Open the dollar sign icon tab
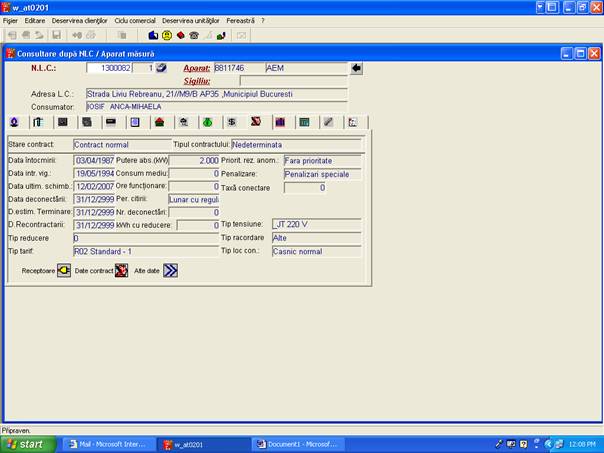The width and height of the screenshot is (604, 453). 231,122
